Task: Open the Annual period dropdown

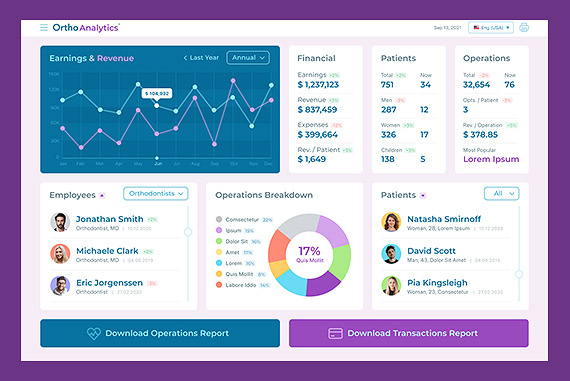Action: tap(248, 58)
